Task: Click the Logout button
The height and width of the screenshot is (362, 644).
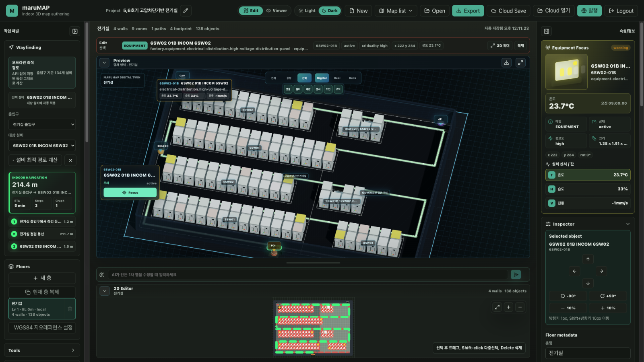Action: tap(621, 11)
